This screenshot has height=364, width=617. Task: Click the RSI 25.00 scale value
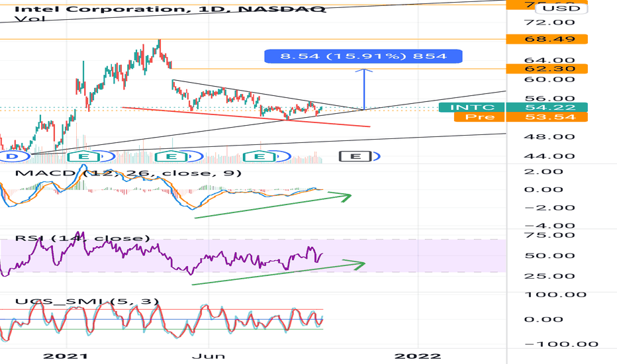point(549,276)
